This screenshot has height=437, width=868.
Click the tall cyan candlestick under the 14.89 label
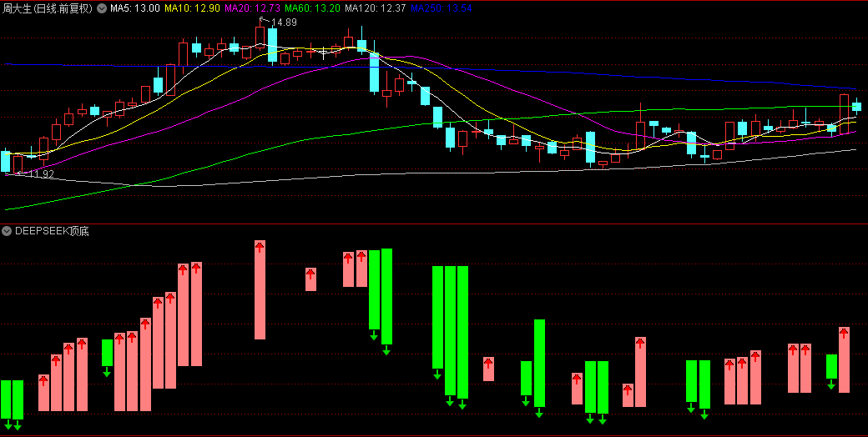[x=272, y=47]
